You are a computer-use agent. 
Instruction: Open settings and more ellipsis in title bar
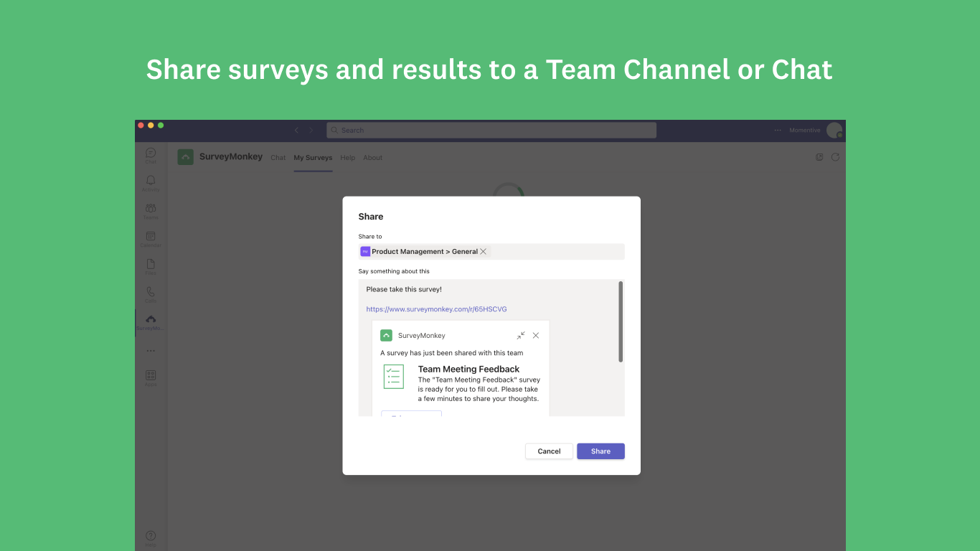[x=778, y=130]
